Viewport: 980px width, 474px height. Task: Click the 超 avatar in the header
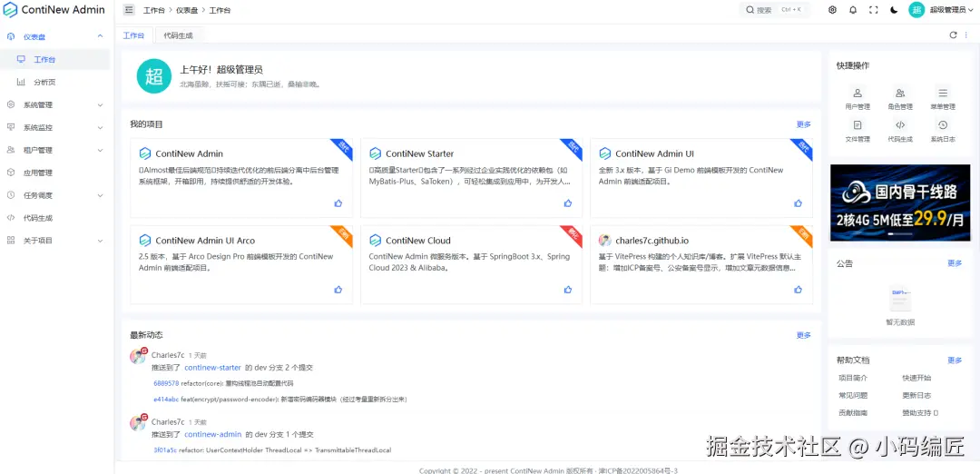[916, 10]
